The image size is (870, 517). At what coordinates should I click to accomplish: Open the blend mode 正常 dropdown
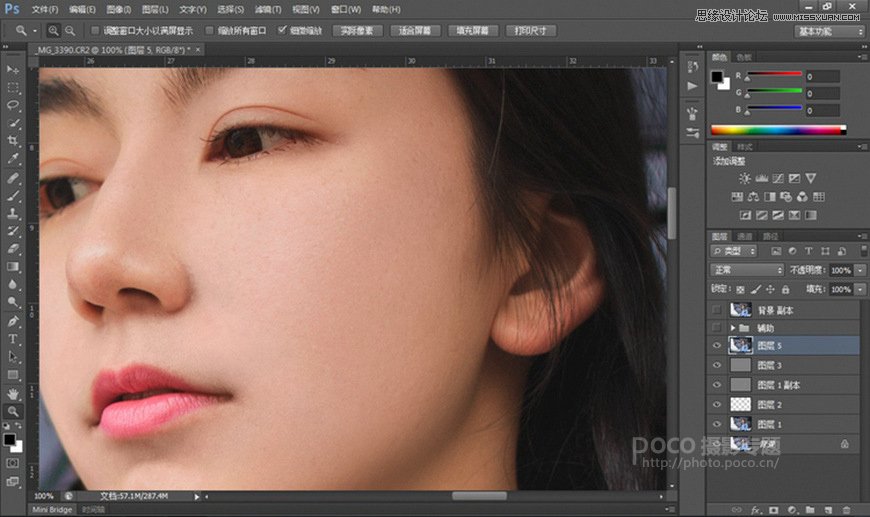click(x=747, y=270)
